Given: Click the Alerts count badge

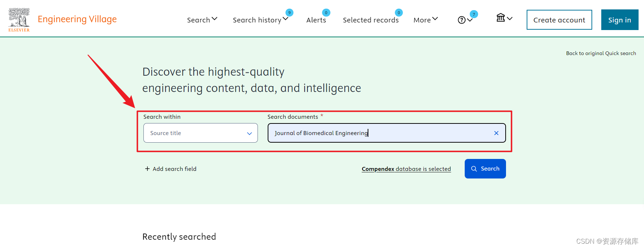Looking at the screenshot, I should (326, 13).
